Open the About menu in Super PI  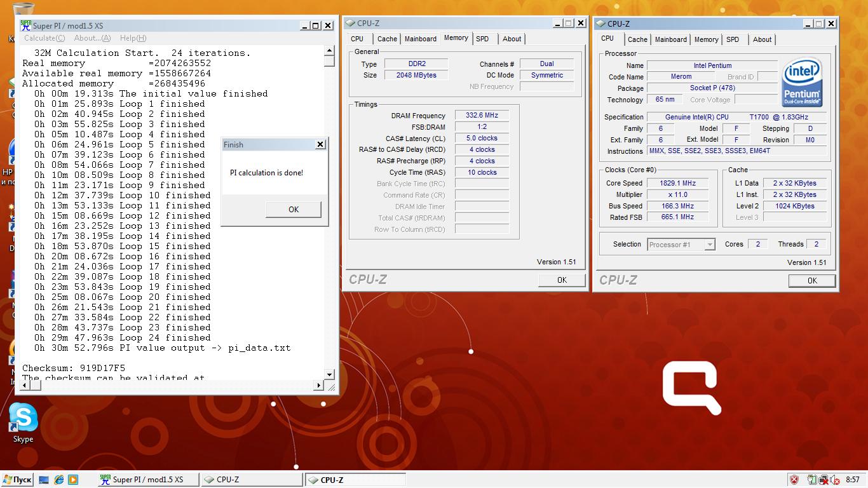coord(93,38)
